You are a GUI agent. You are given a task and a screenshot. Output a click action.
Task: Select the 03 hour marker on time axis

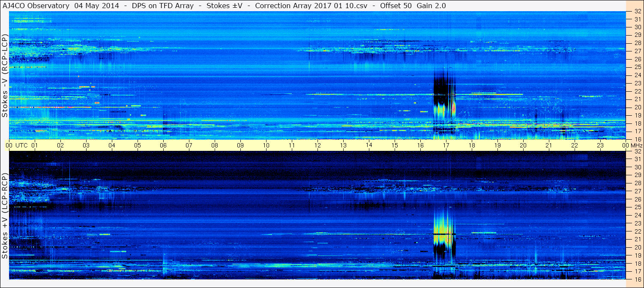(86, 145)
